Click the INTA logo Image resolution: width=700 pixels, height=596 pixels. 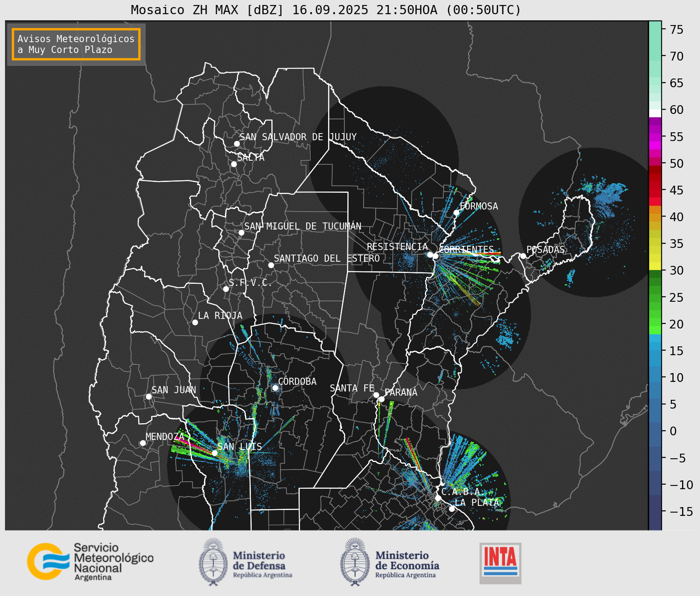(x=500, y=563)
